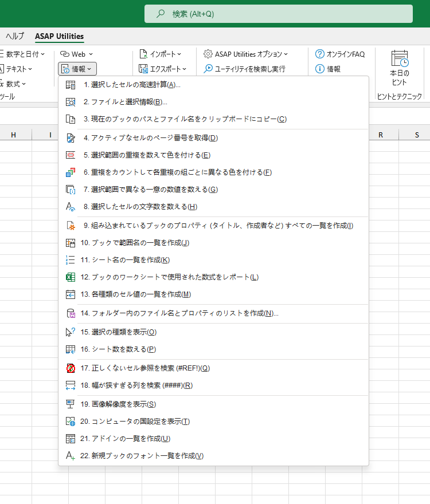This screenshot has width=430, height=504.
Task: Switch to the ヘルプ tab
Action: 15,36
